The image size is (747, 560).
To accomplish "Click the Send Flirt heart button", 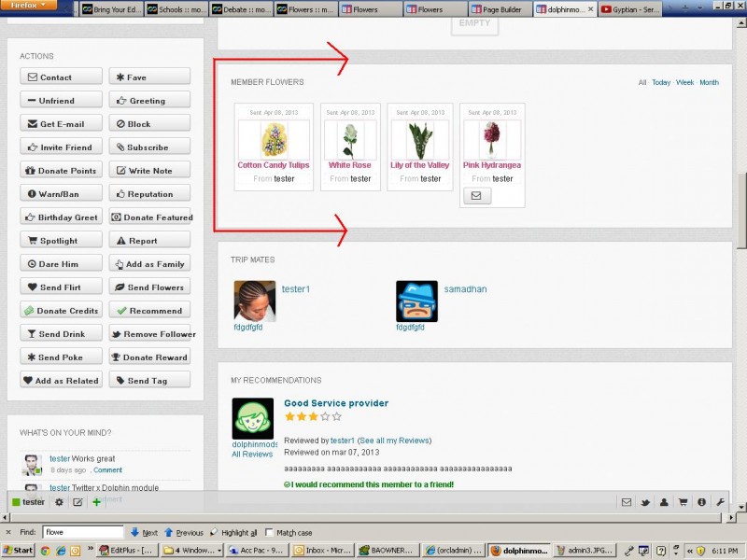I will click(x=61, y=287).
